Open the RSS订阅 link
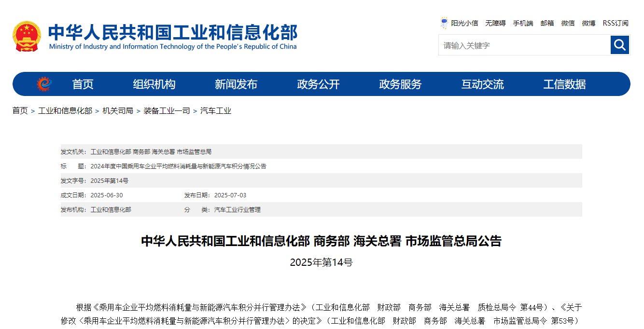This screenshot has width=644, height=329. (x=616, y=23)
